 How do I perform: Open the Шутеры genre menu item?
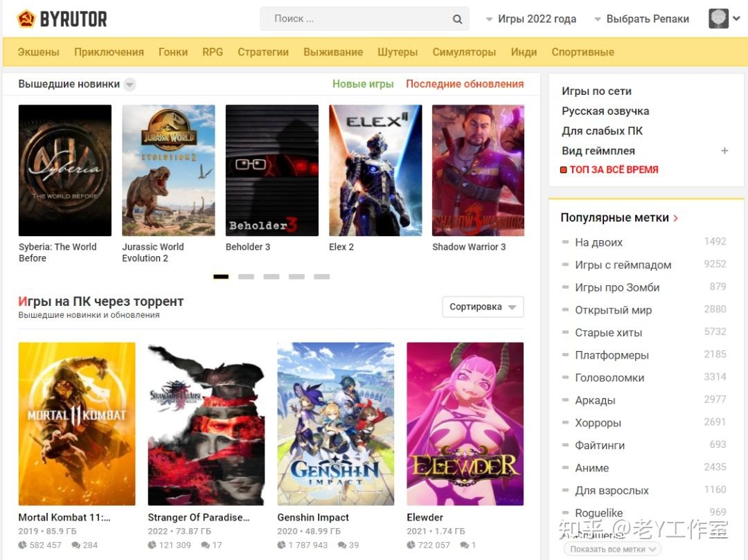point(398,52)
